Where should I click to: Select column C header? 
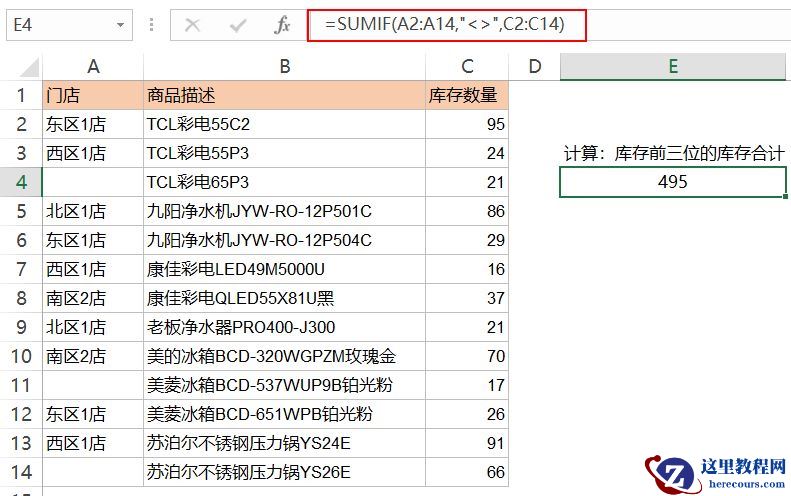coord(467,66)
